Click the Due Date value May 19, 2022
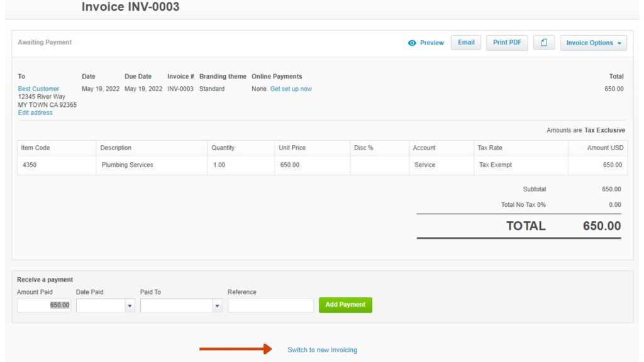This screenshot has width=644, height=362. [143, 89]
